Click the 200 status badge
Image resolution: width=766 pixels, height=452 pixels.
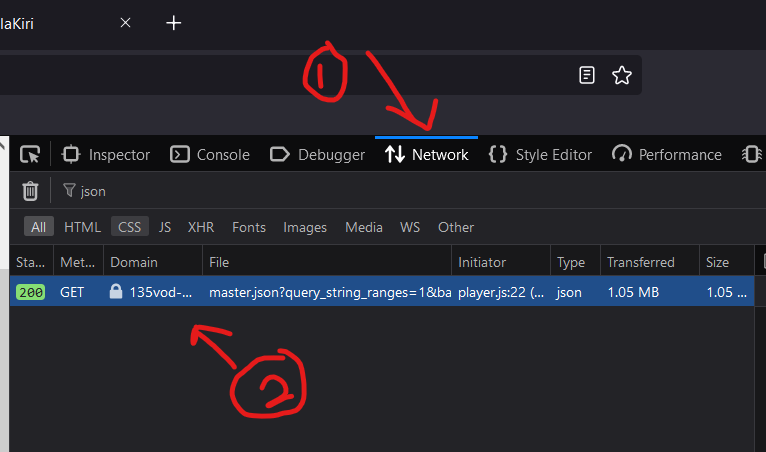(31, 292)
